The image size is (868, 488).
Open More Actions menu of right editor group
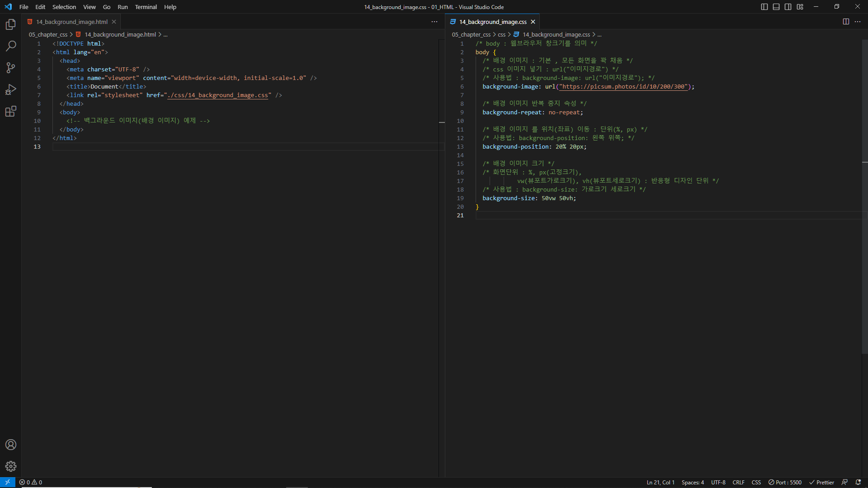coord(858,22)
